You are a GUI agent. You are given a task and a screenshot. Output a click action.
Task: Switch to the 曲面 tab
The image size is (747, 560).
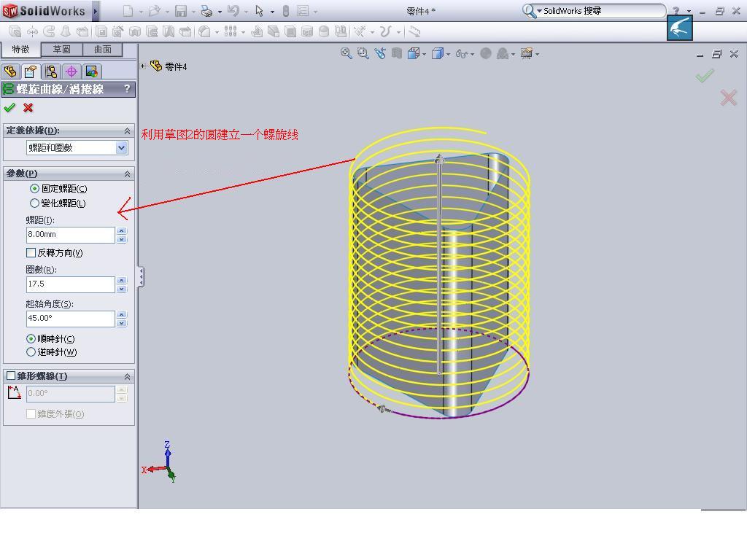click(x=102, y=50)
